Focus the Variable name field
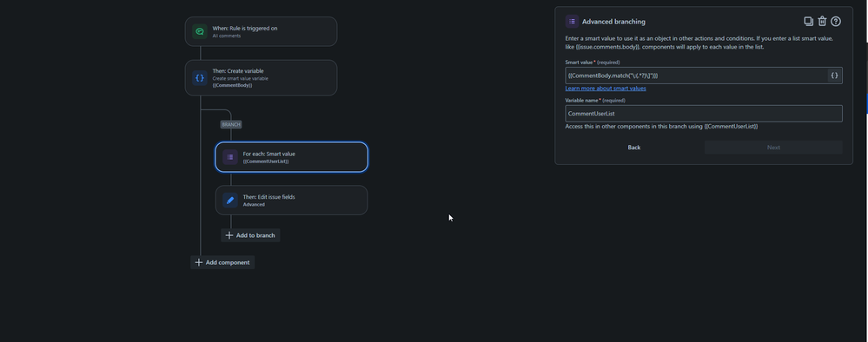Image resolution: width=868 pixels, height=342 pixels. (704, 114)
